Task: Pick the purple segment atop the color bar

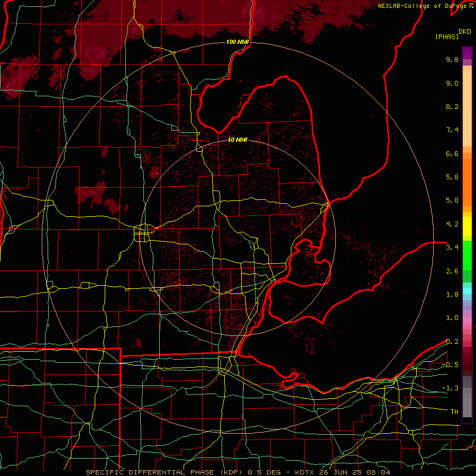Action: pos(467,53)
